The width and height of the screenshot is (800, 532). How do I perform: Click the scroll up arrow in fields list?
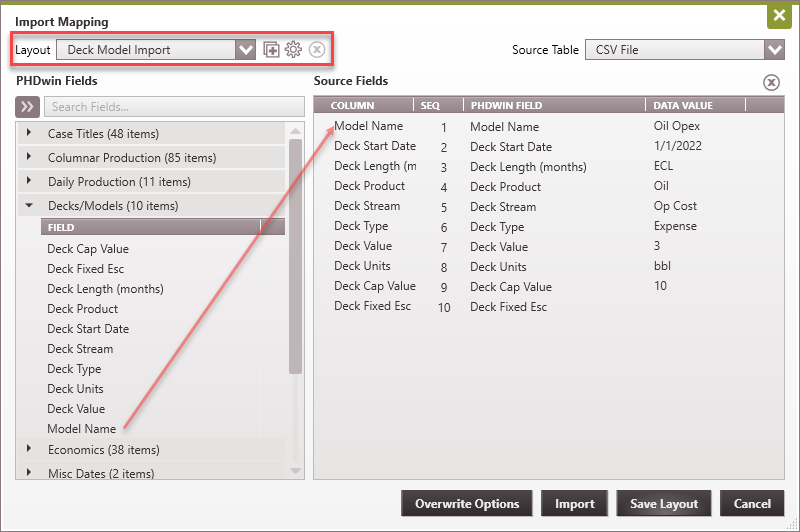[x=295, y=131]
